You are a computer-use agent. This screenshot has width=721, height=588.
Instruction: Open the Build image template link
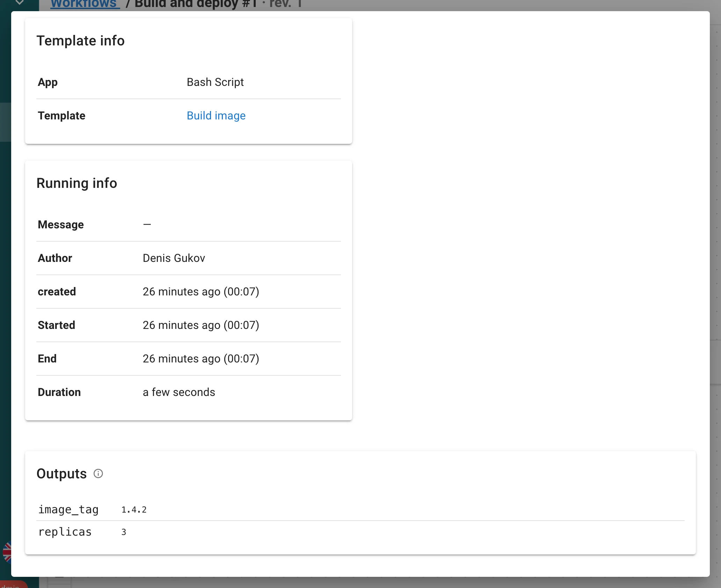(x=216, y=116)
